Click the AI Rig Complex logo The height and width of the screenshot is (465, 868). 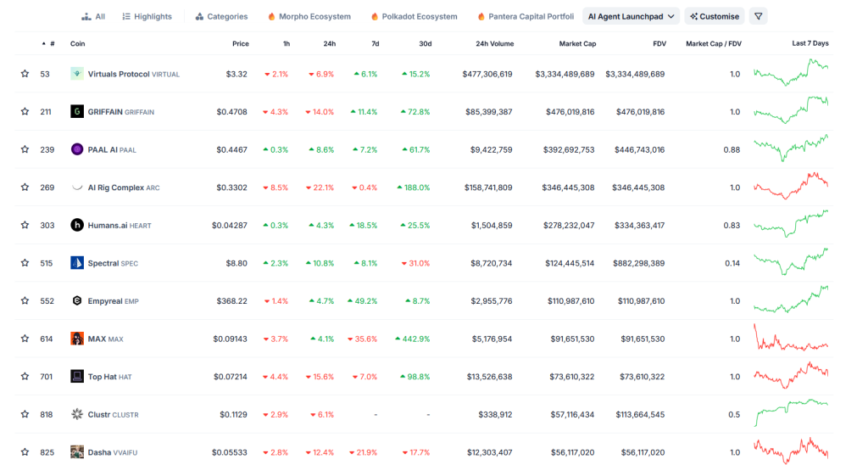[x=77, y=188]
